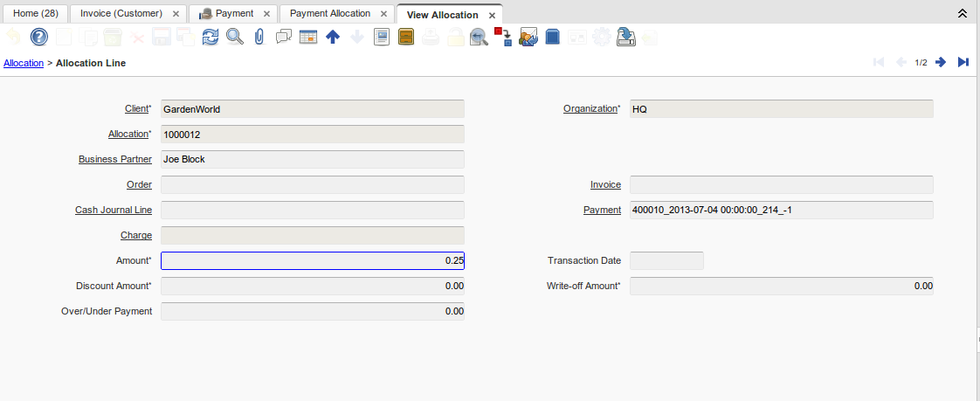Screen dimensions: 980x401
Task: Collapse the header with double chevron
Action: point(963,14)
